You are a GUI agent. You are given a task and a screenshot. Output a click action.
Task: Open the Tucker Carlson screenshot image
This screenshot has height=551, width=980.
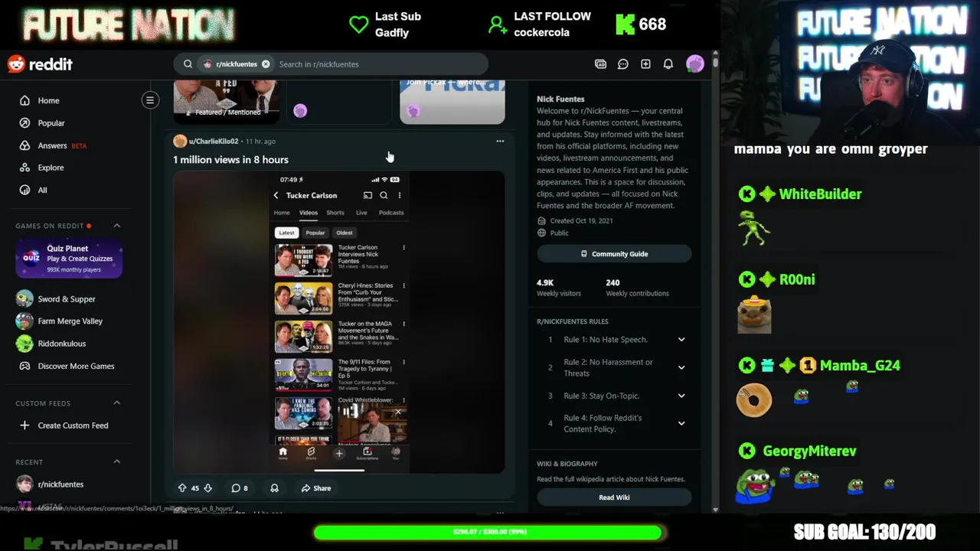point(338,322)
